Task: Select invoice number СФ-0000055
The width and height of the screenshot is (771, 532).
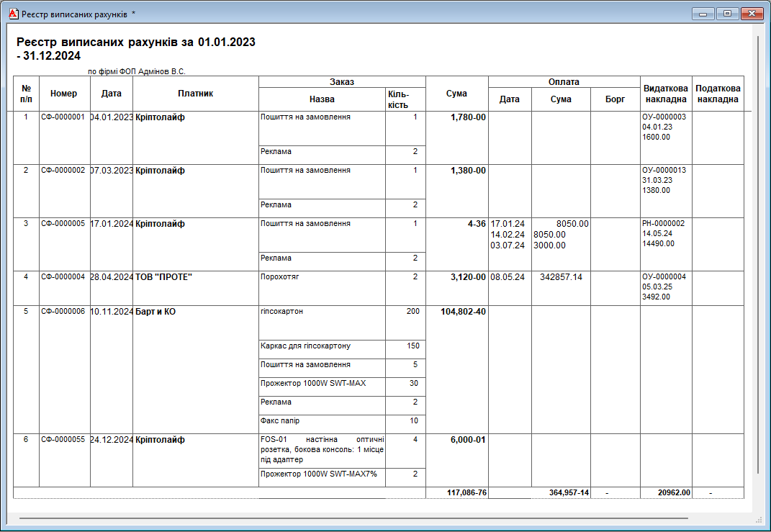Action: coord(63,440)
